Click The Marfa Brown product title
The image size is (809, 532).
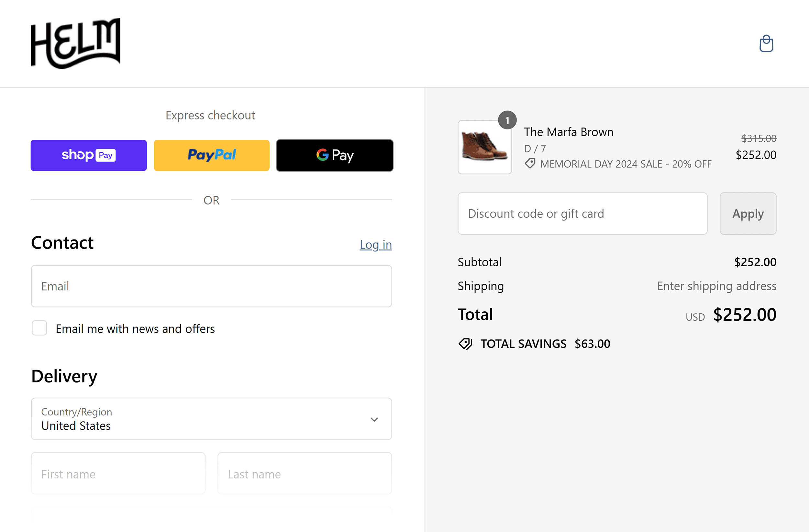pos(568,132)
